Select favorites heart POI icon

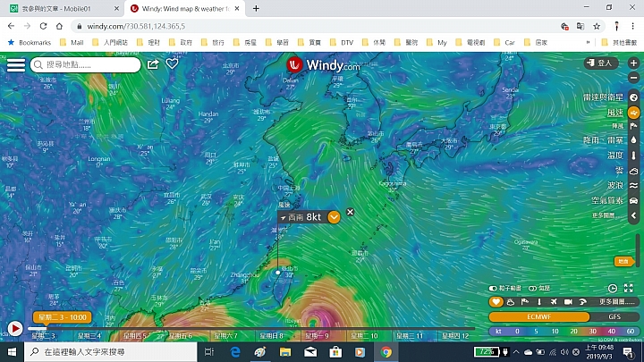[496, 302]
